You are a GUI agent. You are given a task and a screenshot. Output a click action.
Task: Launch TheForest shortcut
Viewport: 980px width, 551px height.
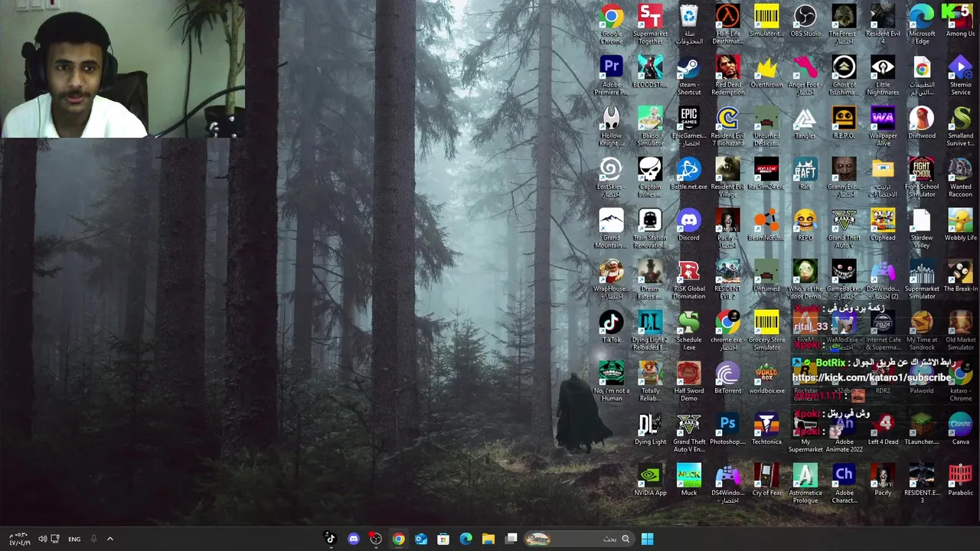(844, 24)
